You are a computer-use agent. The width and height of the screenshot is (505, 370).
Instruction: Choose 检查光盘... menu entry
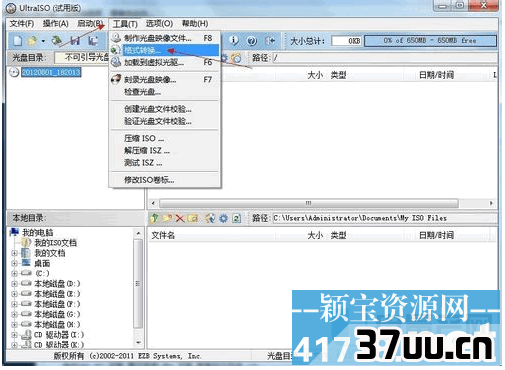point(164,92)
